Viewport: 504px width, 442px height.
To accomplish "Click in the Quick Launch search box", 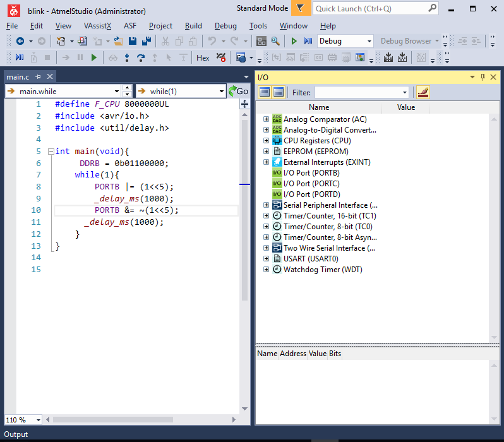I will coord(375,9).
